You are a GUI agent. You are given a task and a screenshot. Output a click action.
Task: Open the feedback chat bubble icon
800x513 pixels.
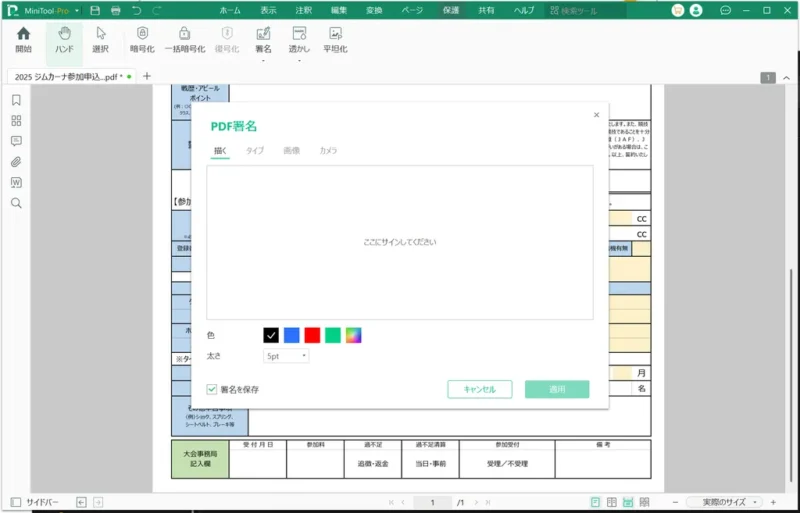(x=726, y=10)
